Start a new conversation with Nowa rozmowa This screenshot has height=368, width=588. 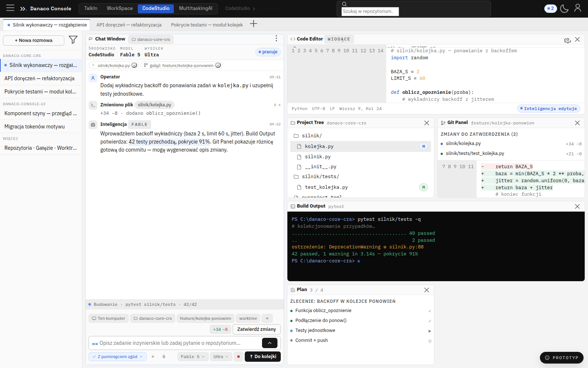33,40
